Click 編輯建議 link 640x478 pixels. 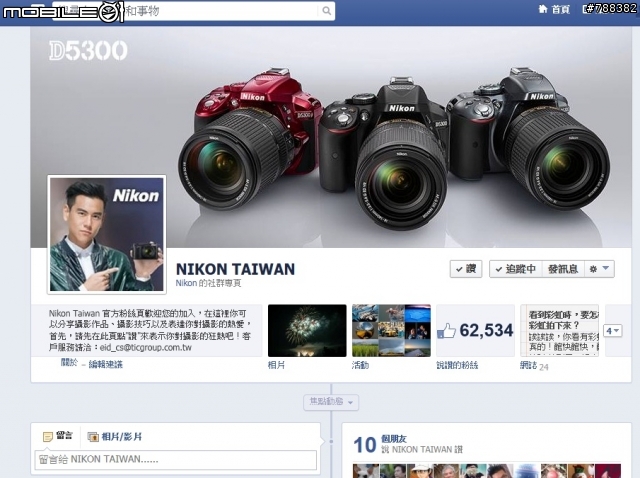(x=105, y=364)
